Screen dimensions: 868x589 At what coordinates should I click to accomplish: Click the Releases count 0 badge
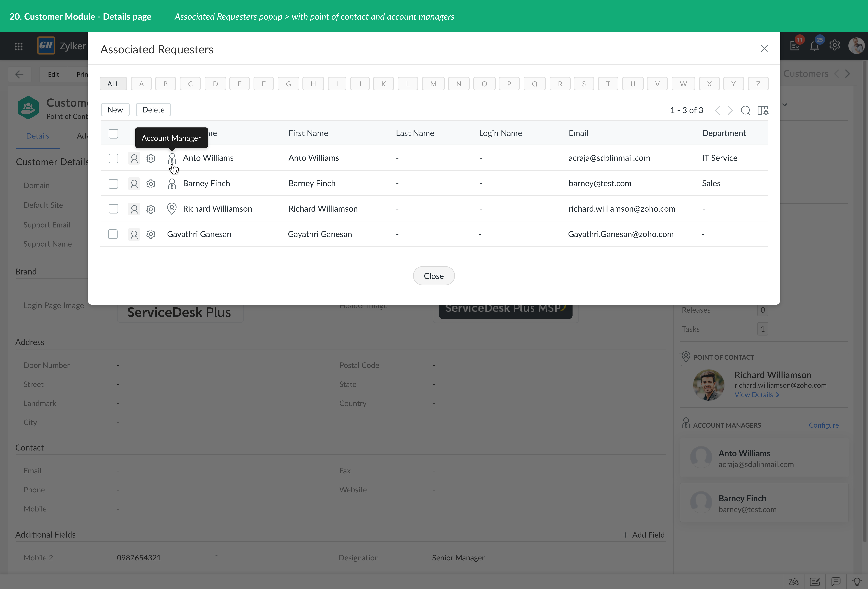(763, 310)
